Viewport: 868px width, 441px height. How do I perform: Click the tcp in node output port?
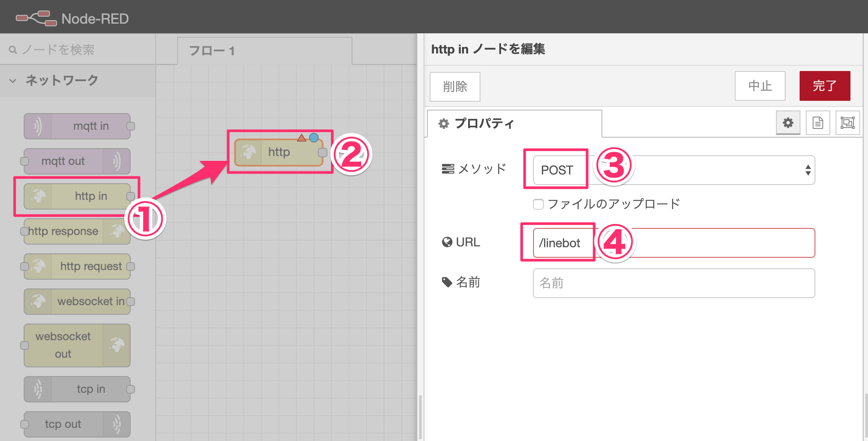[131, 389]
